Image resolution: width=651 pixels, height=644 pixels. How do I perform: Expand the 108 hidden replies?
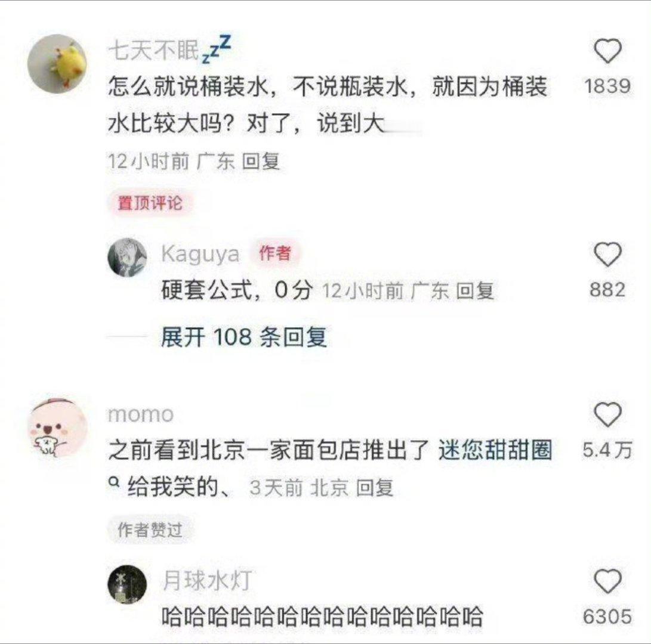244,336
